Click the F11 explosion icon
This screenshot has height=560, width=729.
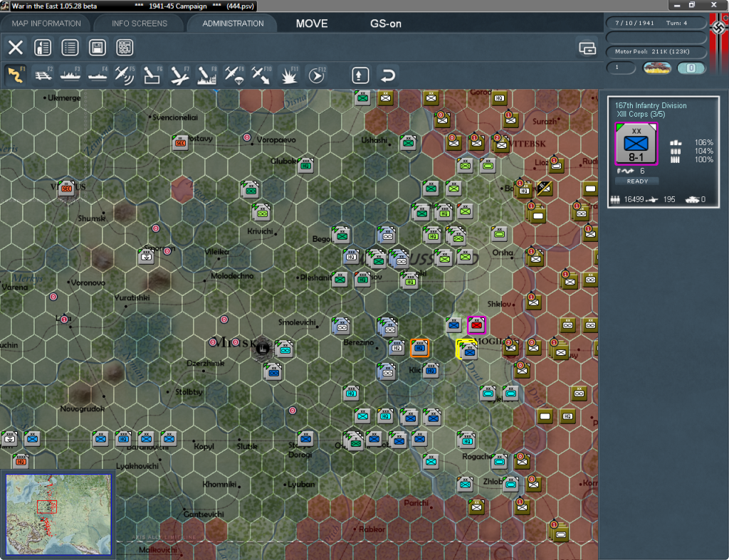click(289, 75)
